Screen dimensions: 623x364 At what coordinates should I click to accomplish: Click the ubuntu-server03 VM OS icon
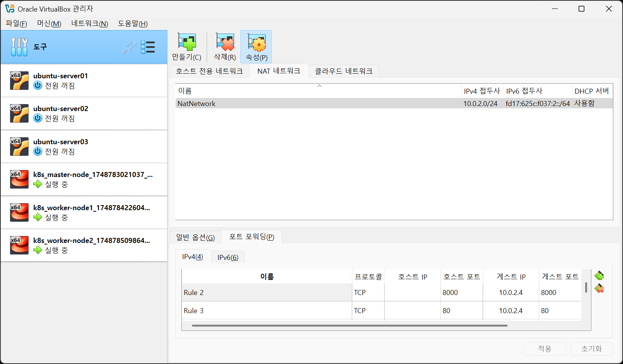tap(19, 147)
